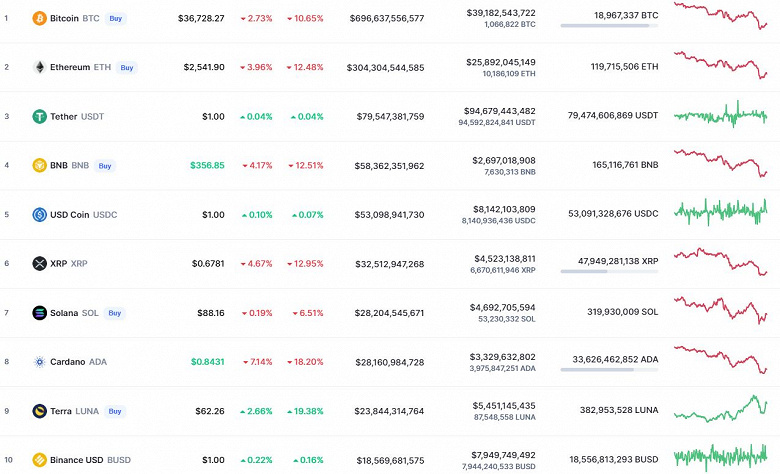Click the Ethereum logo icon

(39, 67)
